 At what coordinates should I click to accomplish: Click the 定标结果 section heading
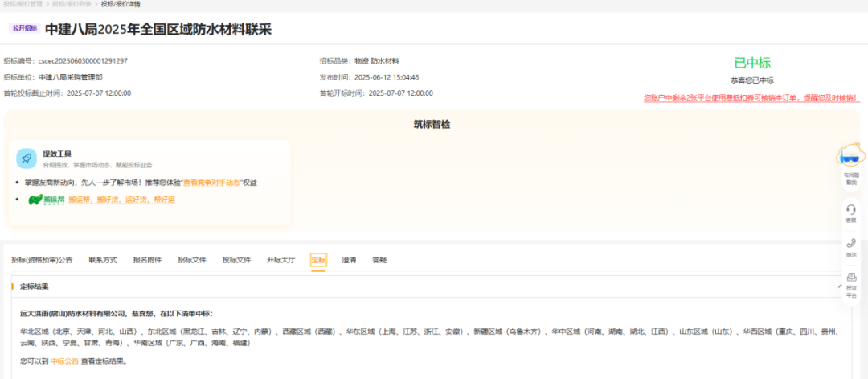pos(35,287)
